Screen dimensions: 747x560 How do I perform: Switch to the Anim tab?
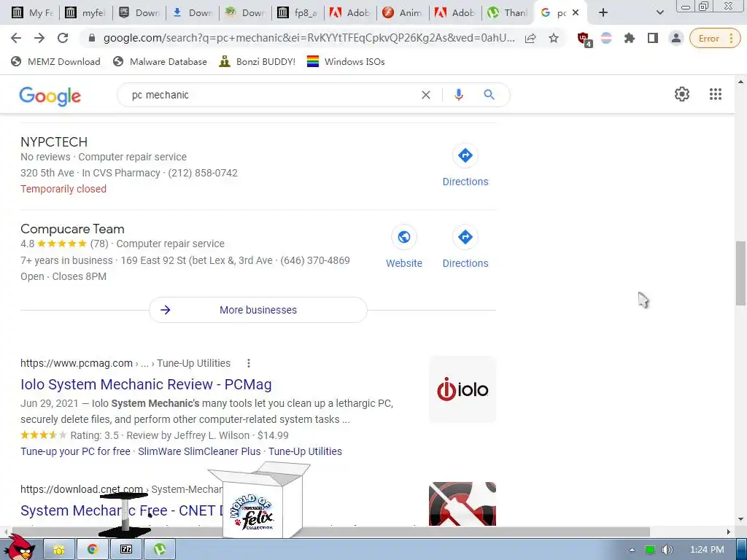tap(403, 13)
